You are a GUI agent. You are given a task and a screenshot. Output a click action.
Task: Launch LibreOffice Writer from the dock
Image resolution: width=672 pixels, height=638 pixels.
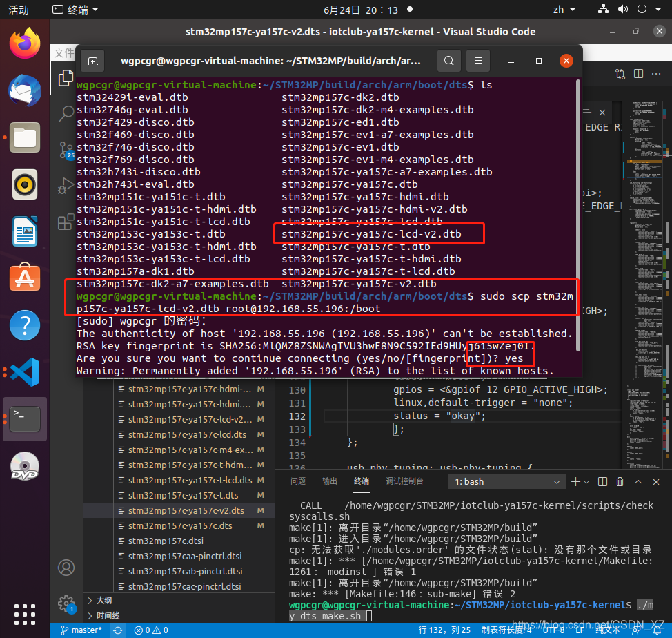click(x=25, y=231)
